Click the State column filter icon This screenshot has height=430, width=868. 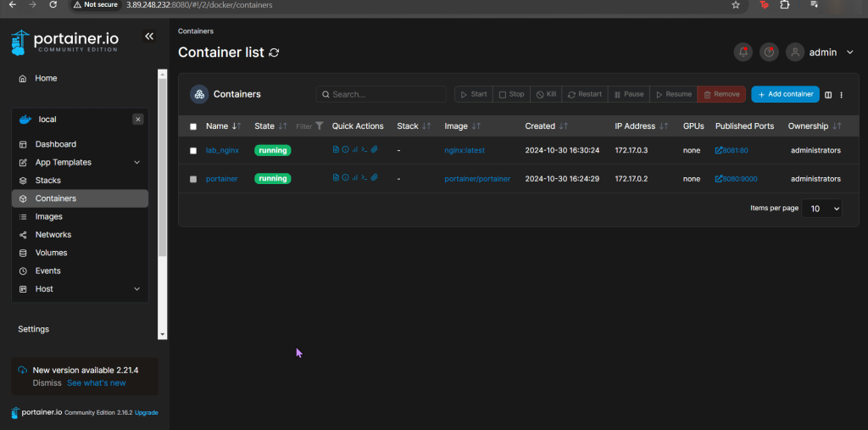pyautogui.click(x=319, y=126)
